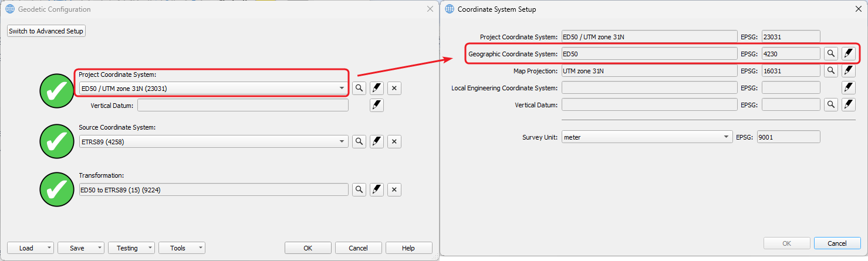This screenshot has width=868, height=261.
Task: Open the Load menu button
Action: (31, 248)
